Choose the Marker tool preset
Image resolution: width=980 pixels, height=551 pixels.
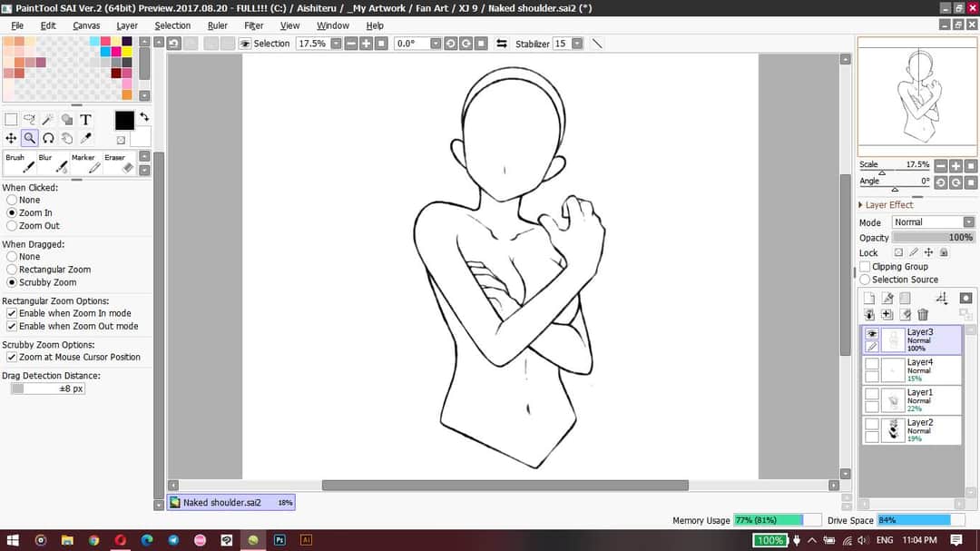point(85,163)
